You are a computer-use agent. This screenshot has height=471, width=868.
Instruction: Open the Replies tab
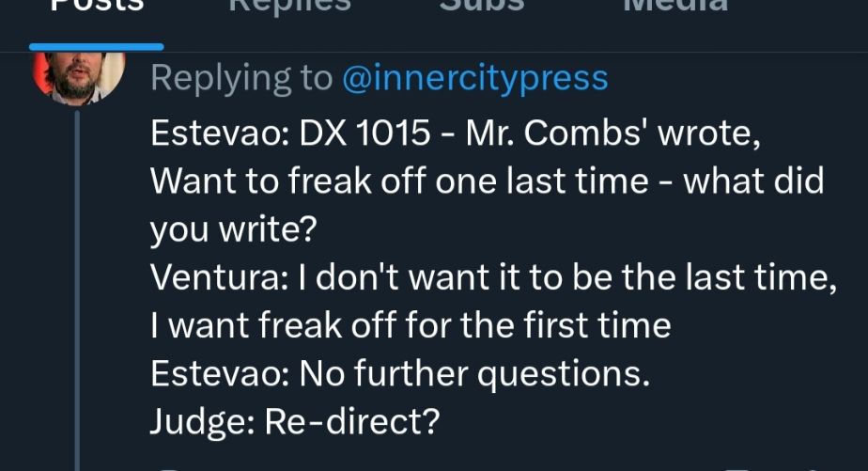point(289,8)
